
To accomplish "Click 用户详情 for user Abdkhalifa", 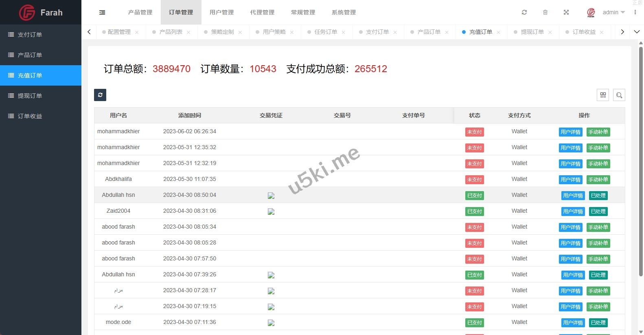I will click(x=570, y=180).
